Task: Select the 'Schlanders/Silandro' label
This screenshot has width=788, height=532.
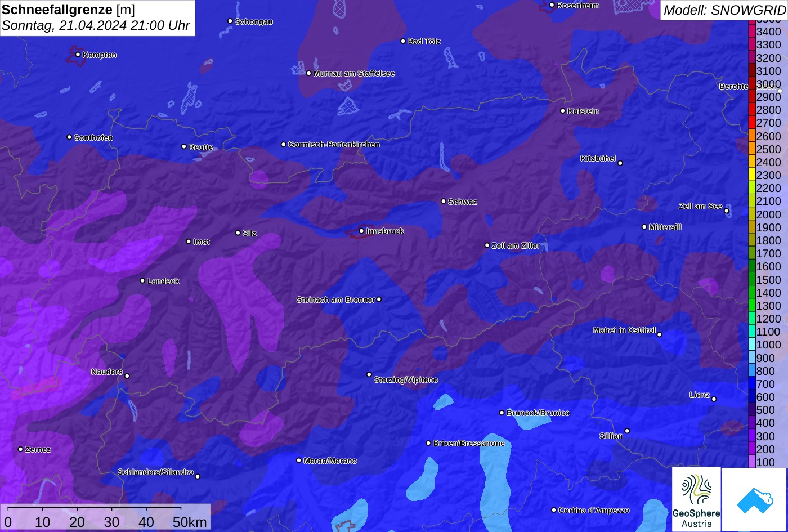Action: click(155, 472)
